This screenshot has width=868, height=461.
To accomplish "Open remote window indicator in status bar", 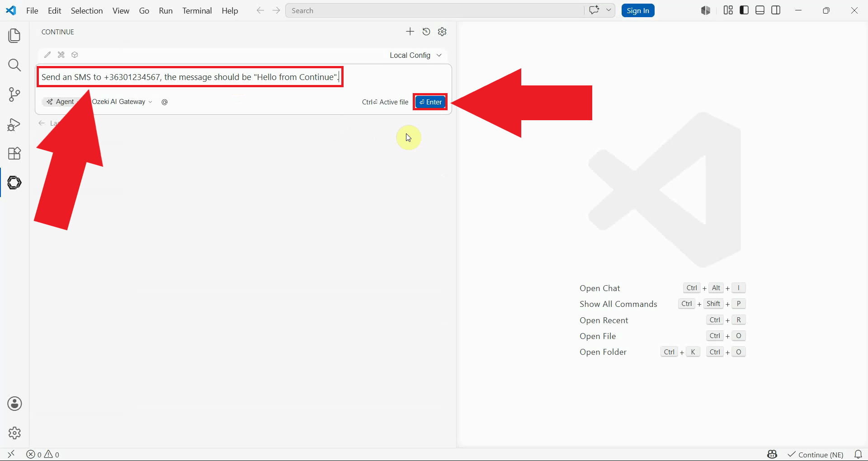I will [11, 454].
